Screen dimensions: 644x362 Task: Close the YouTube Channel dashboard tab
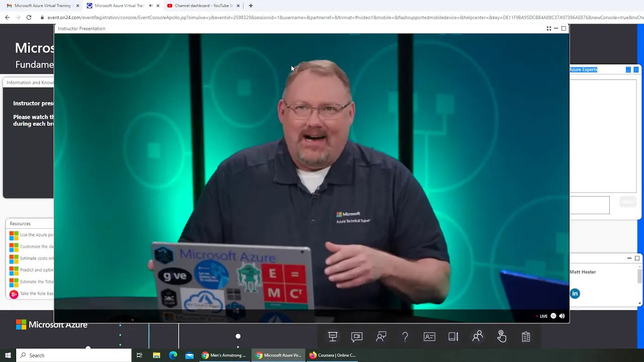pos(238,6)
